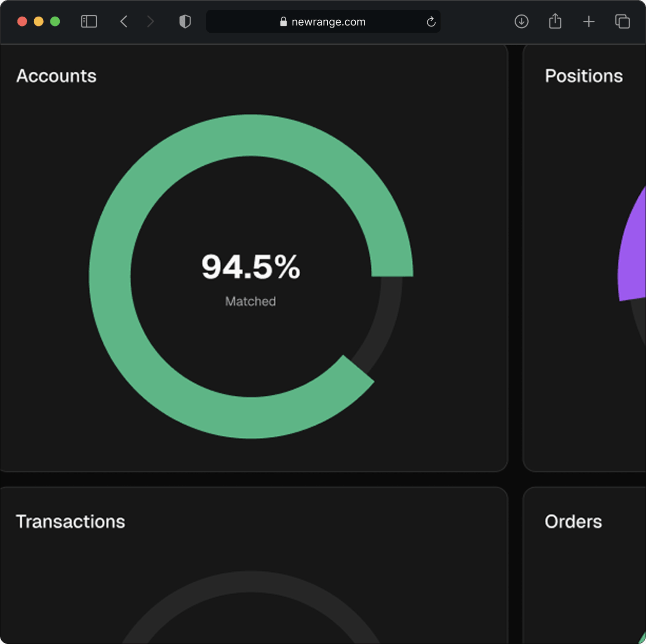646x644 pixels.
Task: Click the lock icon beside newrange.com
Action: click(284, 22)
